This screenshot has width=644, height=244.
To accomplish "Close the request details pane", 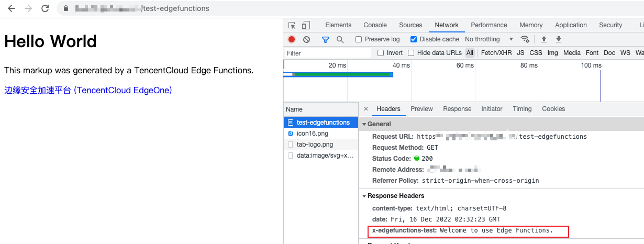I will click(x=365, y=109).
